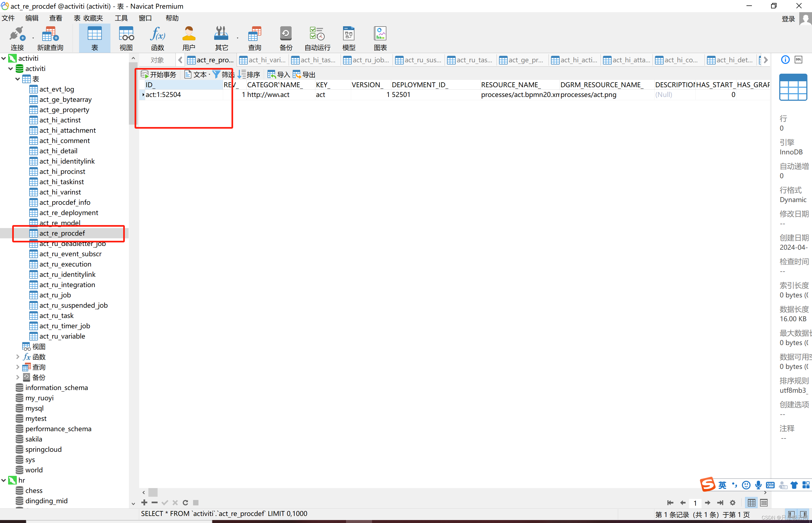Collapse the activiti connection node

pos(4,59)
